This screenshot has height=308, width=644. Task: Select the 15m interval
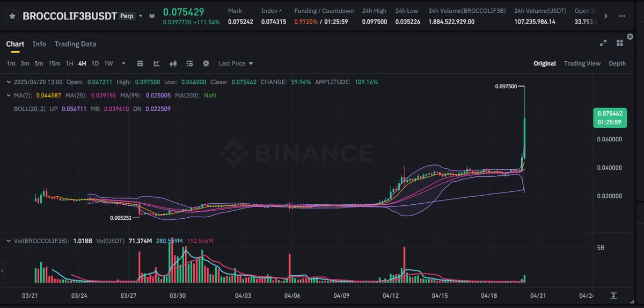pyautogui.click(x=54, y=63)
